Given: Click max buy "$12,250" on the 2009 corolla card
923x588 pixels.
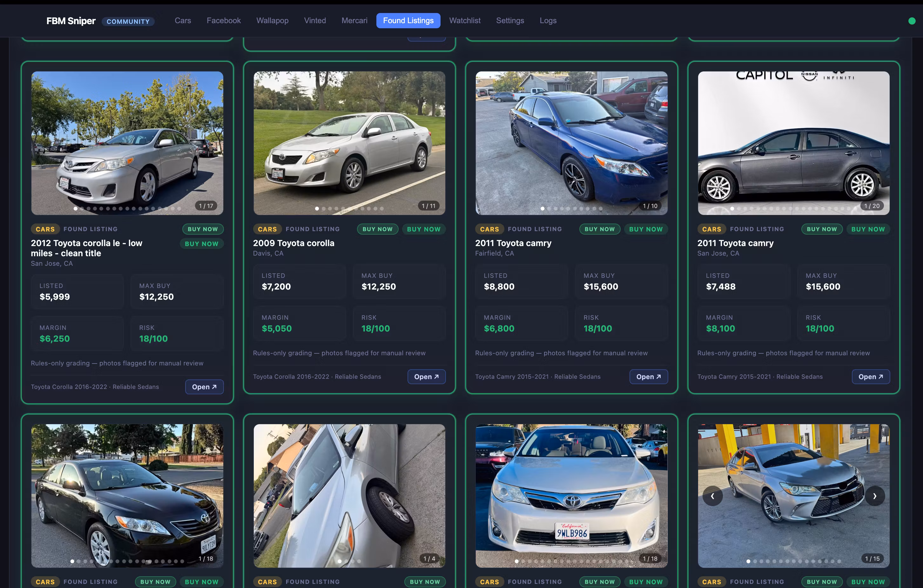Looking at the screenshot, I should 379,286.
